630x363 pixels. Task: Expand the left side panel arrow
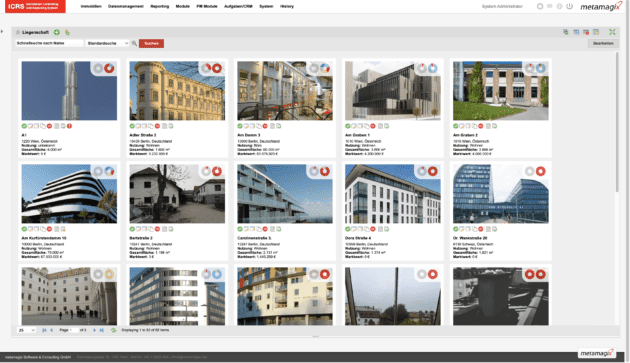tap(2, 31)
